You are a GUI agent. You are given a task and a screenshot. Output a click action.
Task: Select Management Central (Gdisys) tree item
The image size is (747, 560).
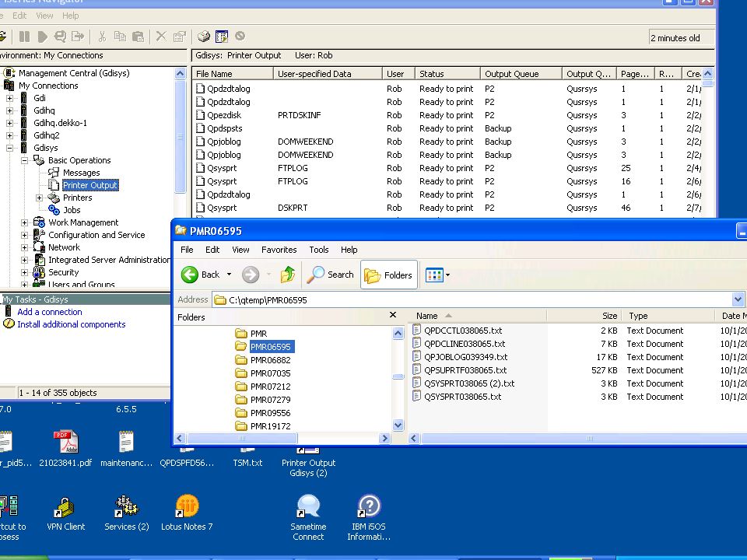pos(74,73)
